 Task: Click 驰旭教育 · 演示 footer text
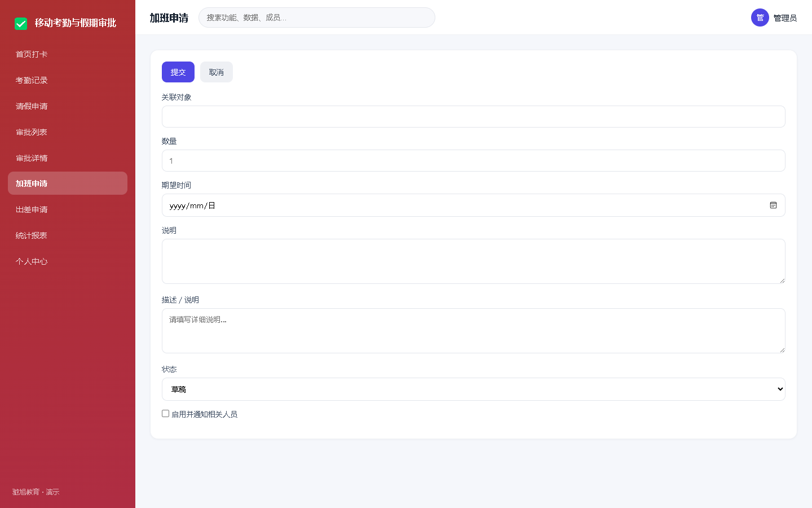click(36, 492)
